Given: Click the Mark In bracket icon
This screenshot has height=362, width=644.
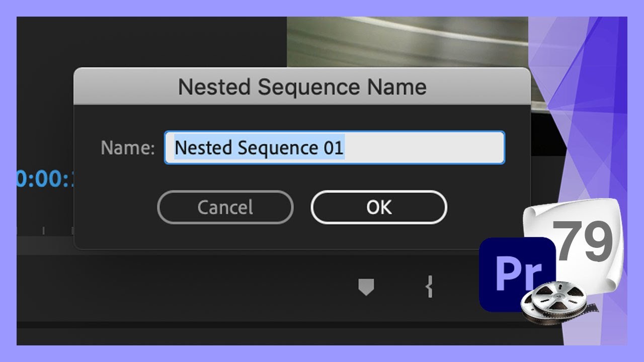Looking at the screenshot, I should pos(429,288).
